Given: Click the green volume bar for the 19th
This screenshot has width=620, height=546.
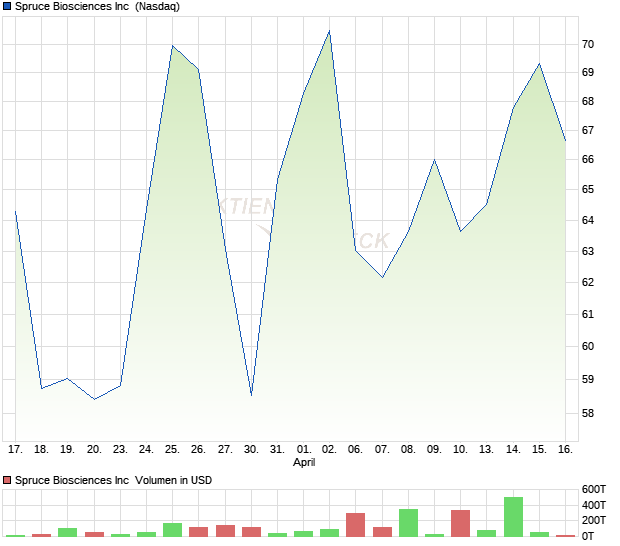Looking at the screenshot, I should tap(68, 532).
